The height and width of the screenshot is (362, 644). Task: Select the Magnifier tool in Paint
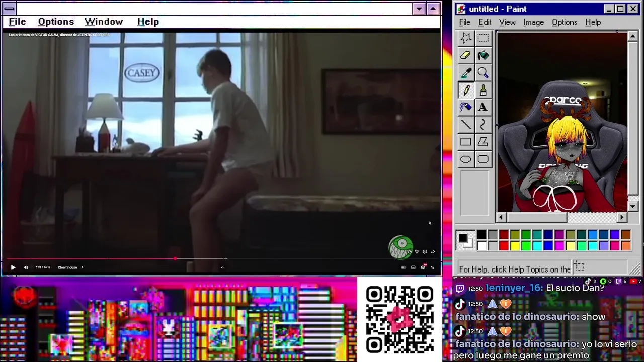(x=483, y=73)
